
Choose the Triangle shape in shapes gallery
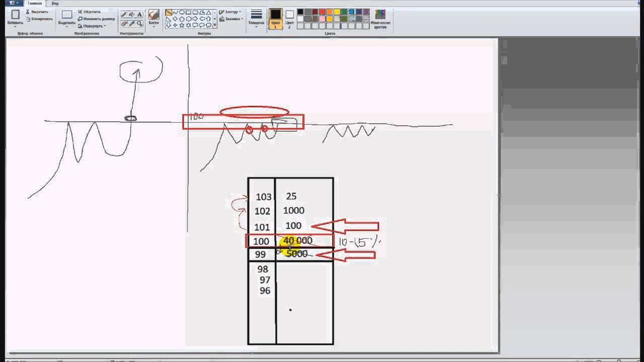(208, 12)
